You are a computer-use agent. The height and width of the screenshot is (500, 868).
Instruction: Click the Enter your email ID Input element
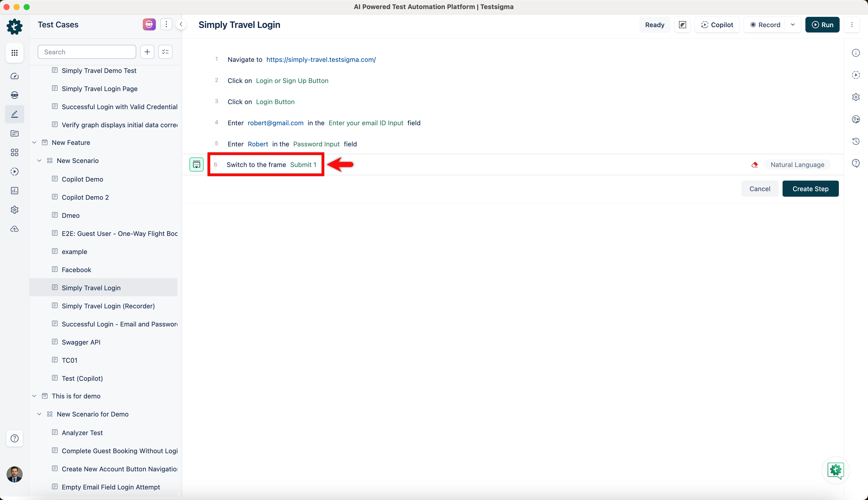(366, 123)
